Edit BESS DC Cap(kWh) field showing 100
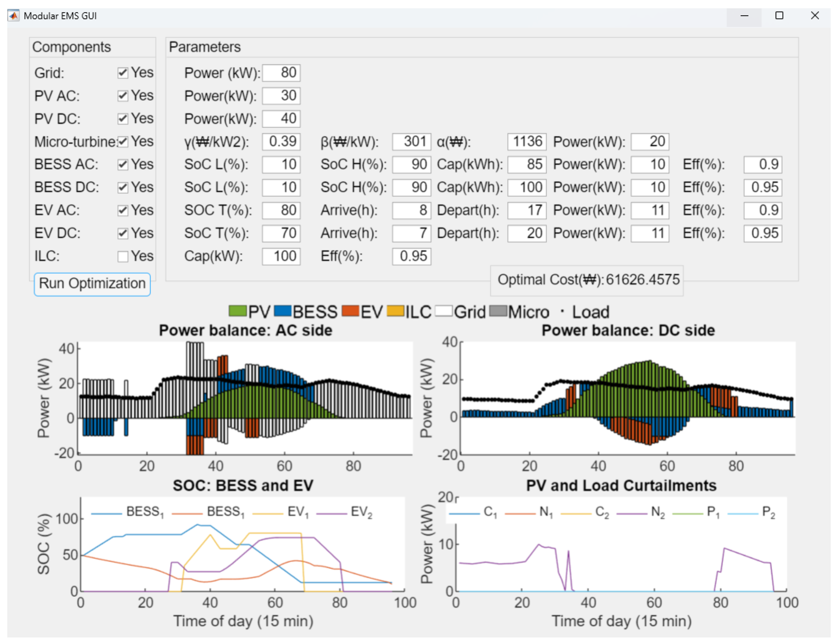 coord(527,188)
